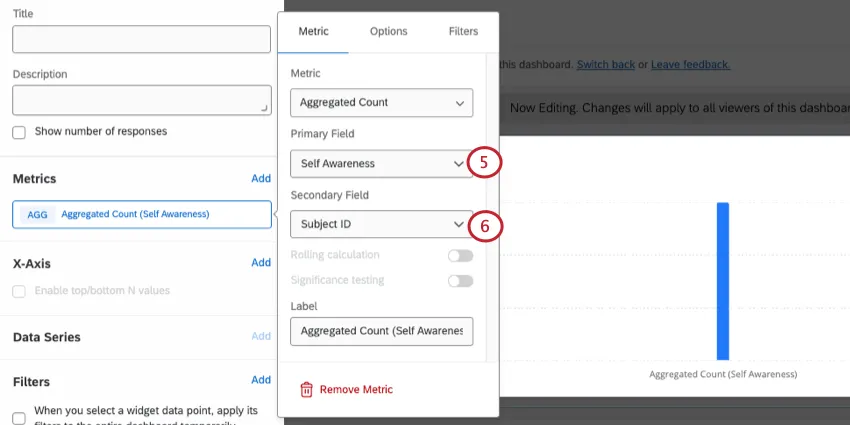
Task: Open the Metric type dropdown
Action: tap(381, 103)
